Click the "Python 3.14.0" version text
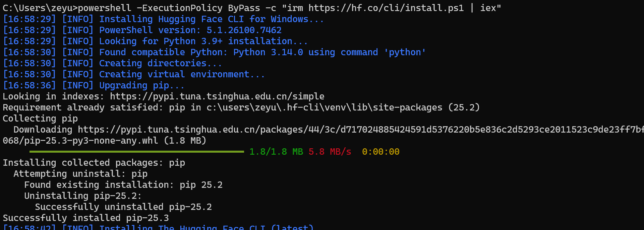Screen dimensions: 644x230 pyautogui.click(x=268, y=52)
